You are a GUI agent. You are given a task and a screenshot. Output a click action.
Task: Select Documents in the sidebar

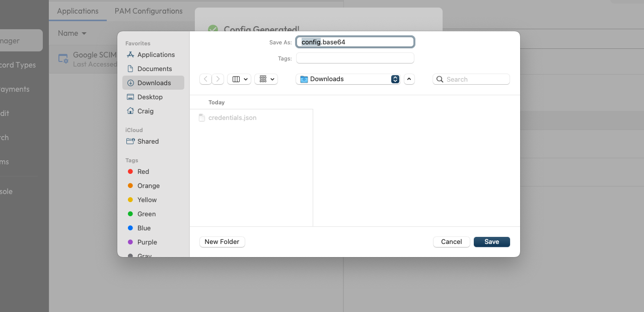tap(154, 69)
